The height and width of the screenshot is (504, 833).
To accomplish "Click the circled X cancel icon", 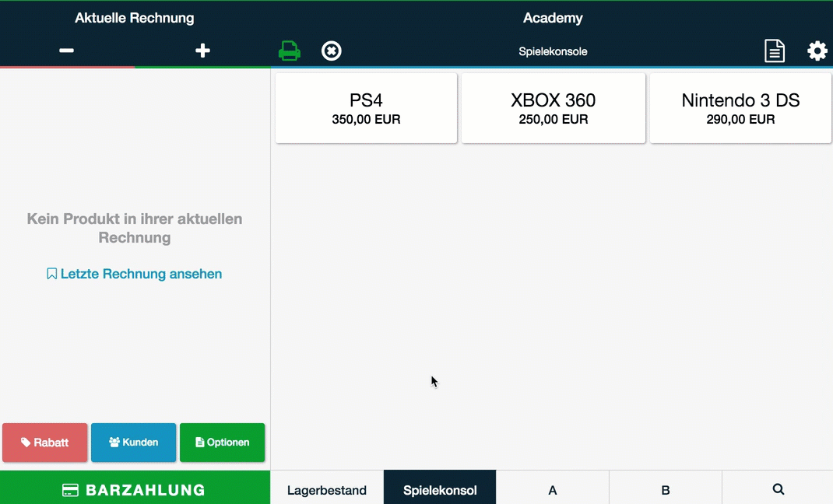I will 332,51.
